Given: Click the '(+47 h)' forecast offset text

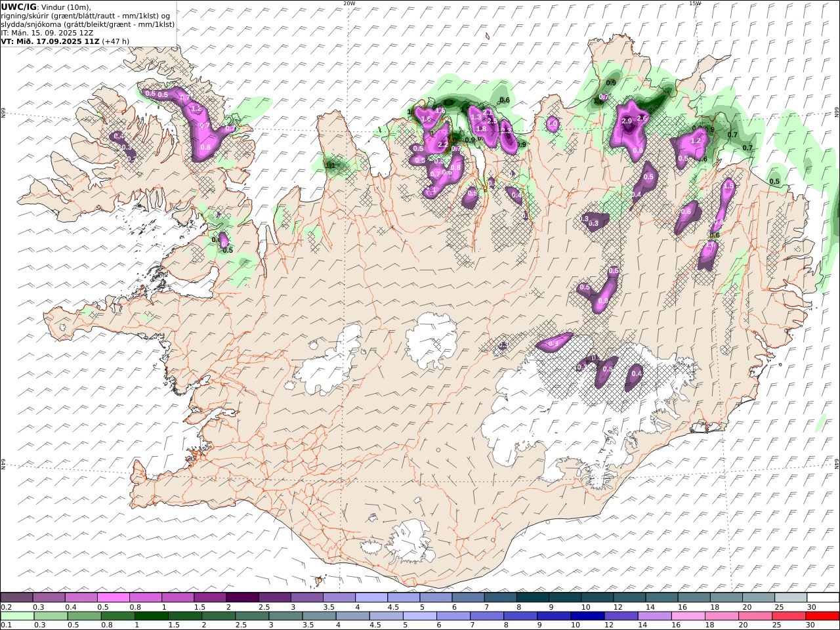Looking at the screenshot, I should tap(115, 41).
